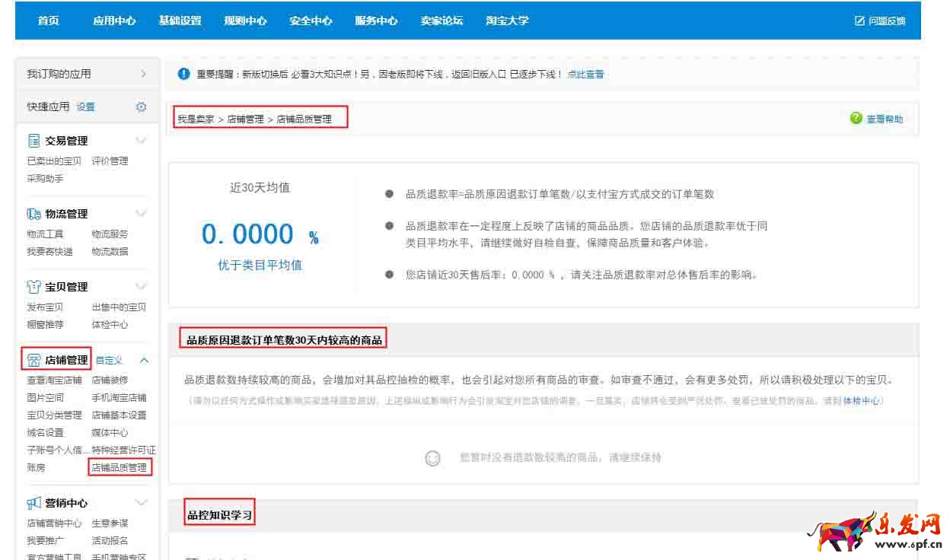Select 淘宝大学 in top navigation
This screenshot has width=950, height=560.
(507, 21)
